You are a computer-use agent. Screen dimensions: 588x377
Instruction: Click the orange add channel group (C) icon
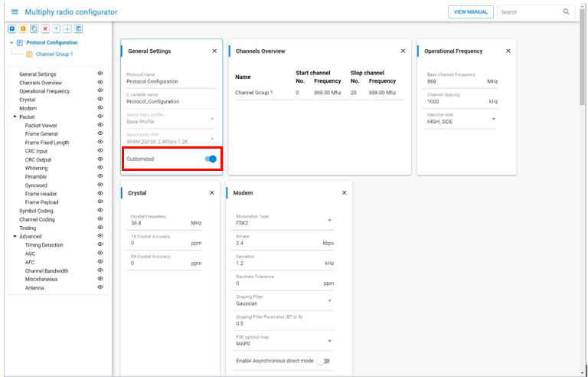pos(23,28)
